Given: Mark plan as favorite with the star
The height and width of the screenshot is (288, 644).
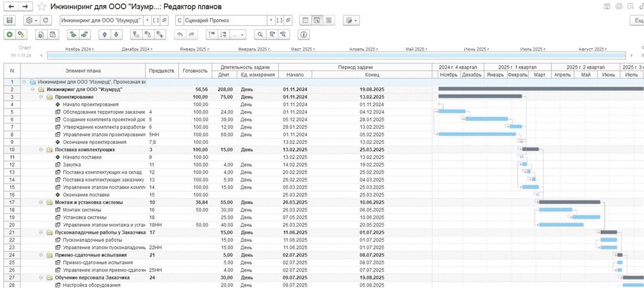Looking at the screenshot, I should pos(42,7).
